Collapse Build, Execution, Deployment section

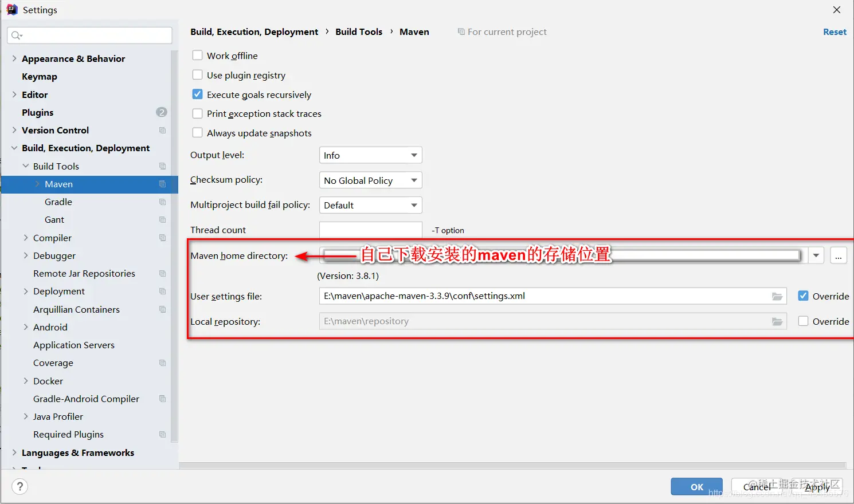14,148
